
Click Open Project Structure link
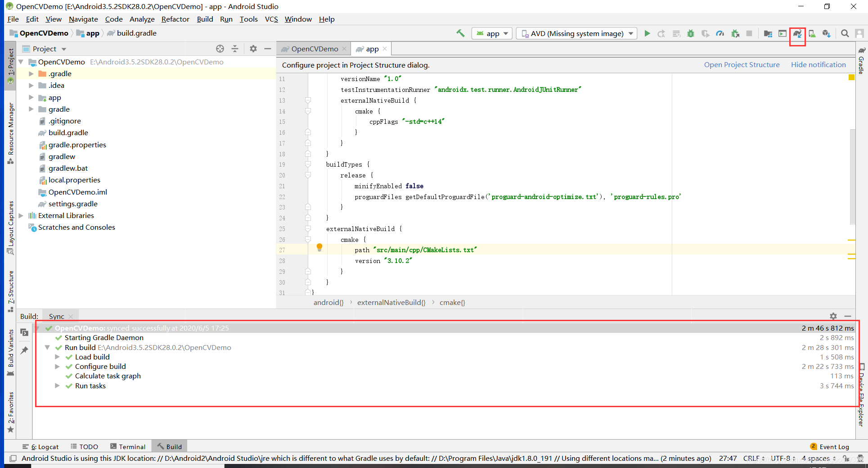(x=742, y=65)
